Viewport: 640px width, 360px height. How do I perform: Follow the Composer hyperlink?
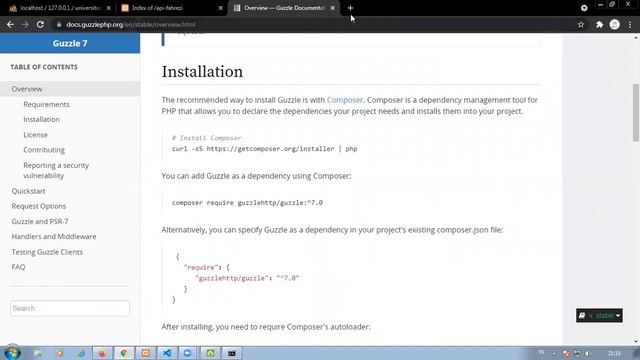pos(344,100)
